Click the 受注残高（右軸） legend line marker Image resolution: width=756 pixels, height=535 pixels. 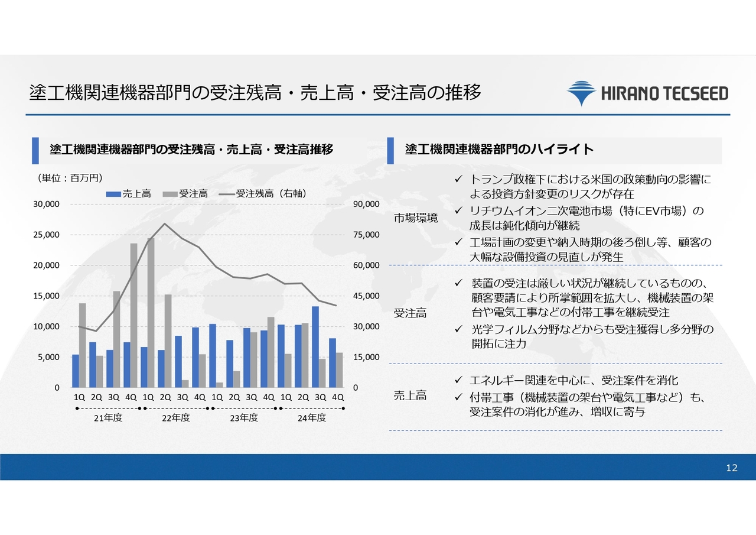226,193
